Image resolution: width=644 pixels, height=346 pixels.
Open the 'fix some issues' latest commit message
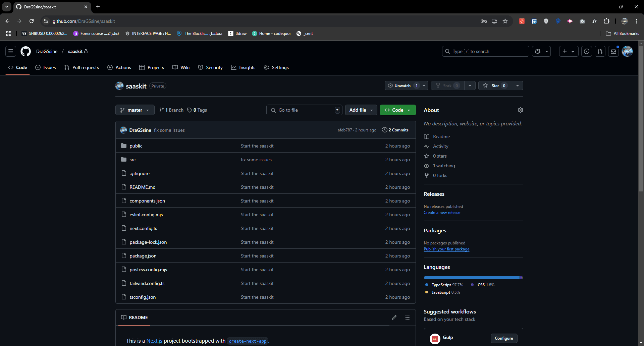click(x=169, y=130)
